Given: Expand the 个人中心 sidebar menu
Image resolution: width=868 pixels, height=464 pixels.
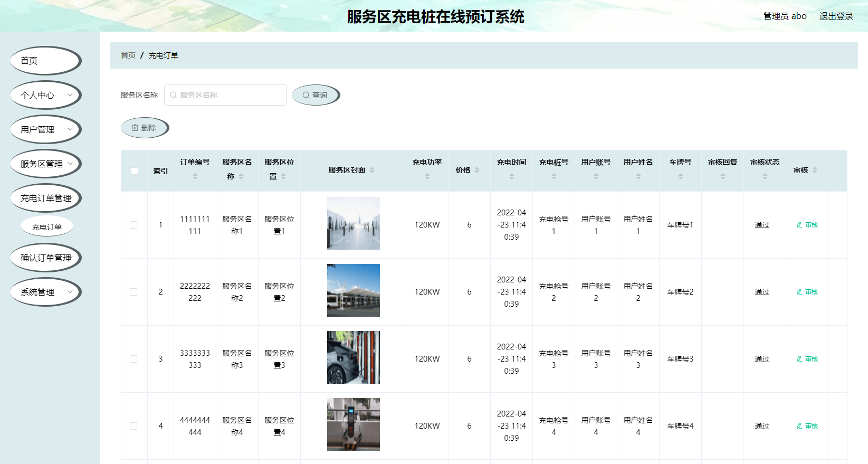Looking at the screenshot, I should (x=45, y=95).
